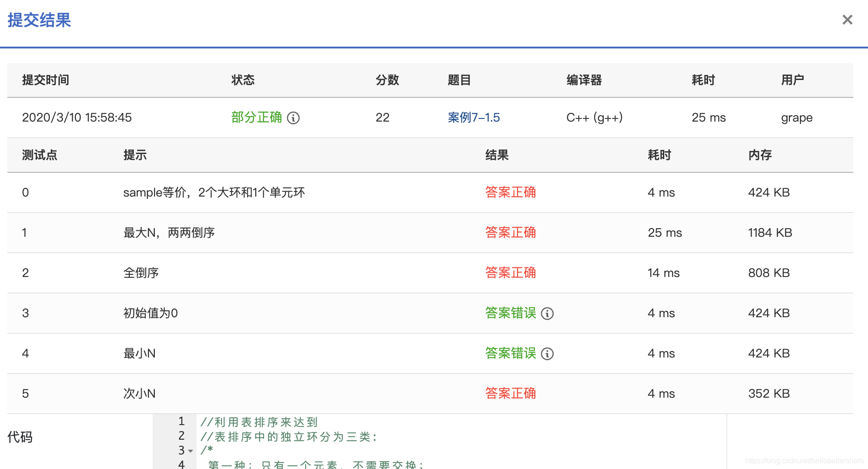Select hint 最小N

click(x=139, y=353)
